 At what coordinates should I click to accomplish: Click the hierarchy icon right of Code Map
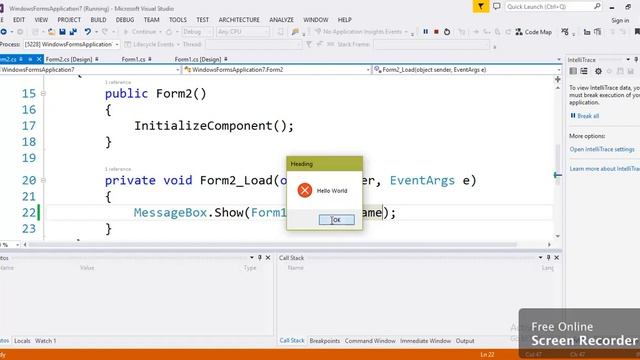[565, 32]
